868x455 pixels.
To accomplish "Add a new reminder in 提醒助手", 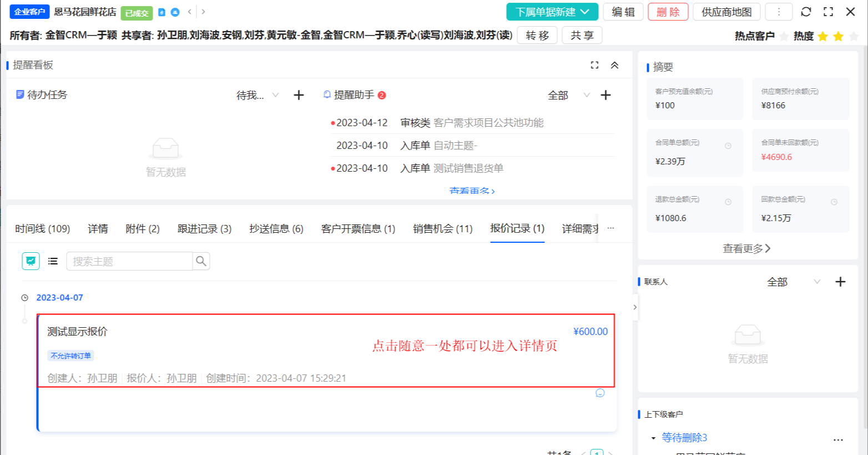I will click(x=605, y=95).
